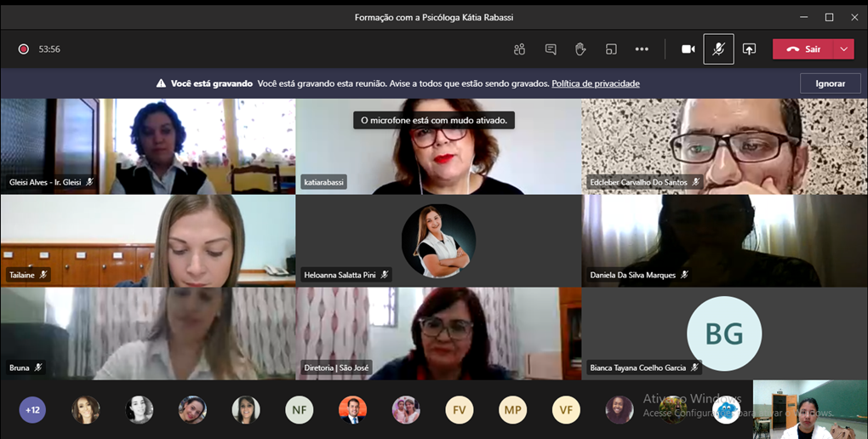
Task: Select Bianca Tayana Coelho Garcia's BG tile
Action: tap(723, 333)
